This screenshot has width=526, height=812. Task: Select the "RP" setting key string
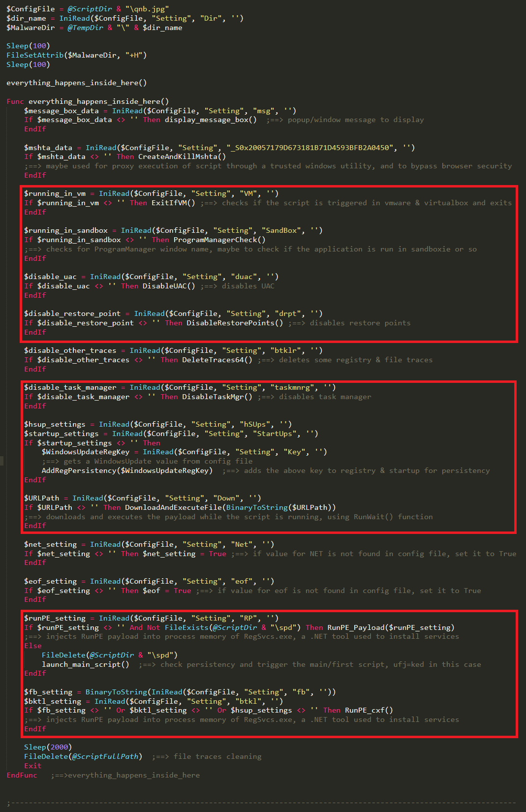pos(248,618)
